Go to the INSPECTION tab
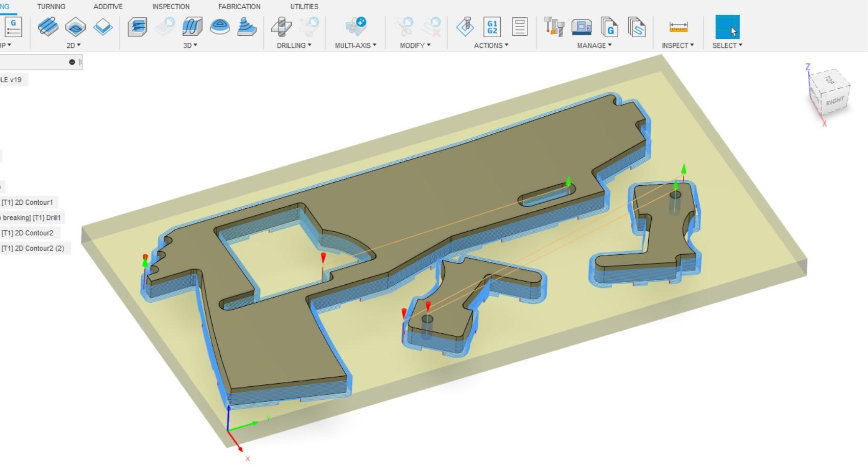The width and height of the screenshot is (868, 466). [171, 7]
